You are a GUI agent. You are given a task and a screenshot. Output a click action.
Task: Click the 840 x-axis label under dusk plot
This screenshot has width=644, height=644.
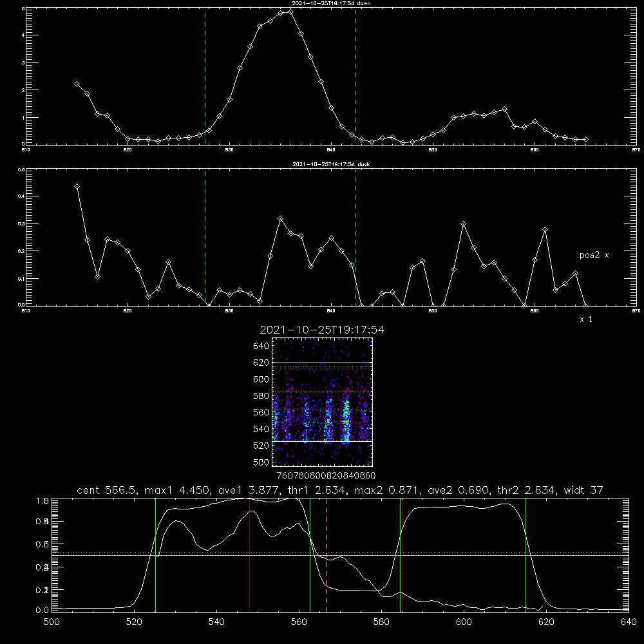click(332, 311)
